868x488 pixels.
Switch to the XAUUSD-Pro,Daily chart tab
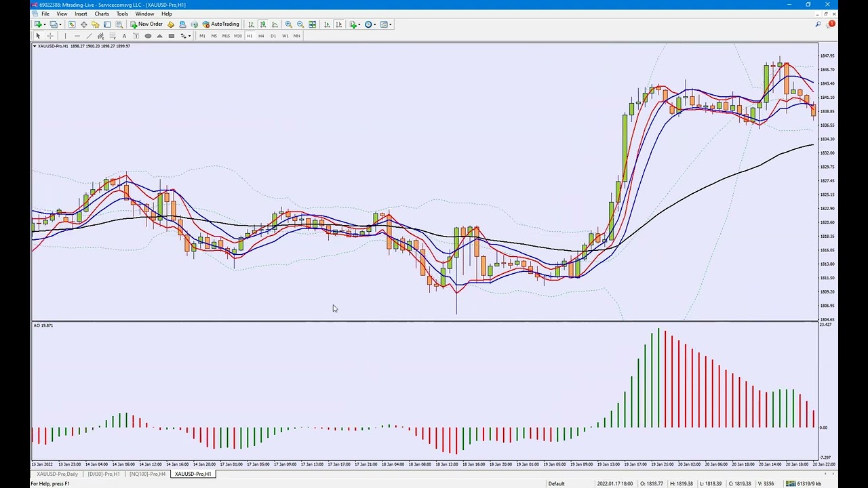[x=57, y=474]
